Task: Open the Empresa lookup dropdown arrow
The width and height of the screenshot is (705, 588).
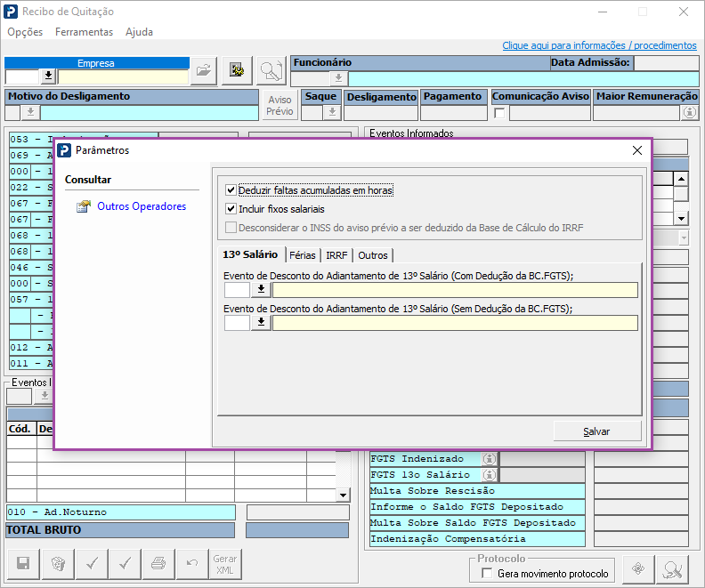Action: (x=48, y=77)
